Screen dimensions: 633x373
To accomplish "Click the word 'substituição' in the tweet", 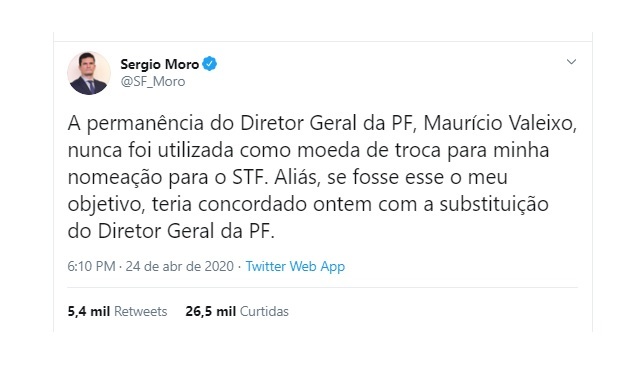I will (494, 204).
